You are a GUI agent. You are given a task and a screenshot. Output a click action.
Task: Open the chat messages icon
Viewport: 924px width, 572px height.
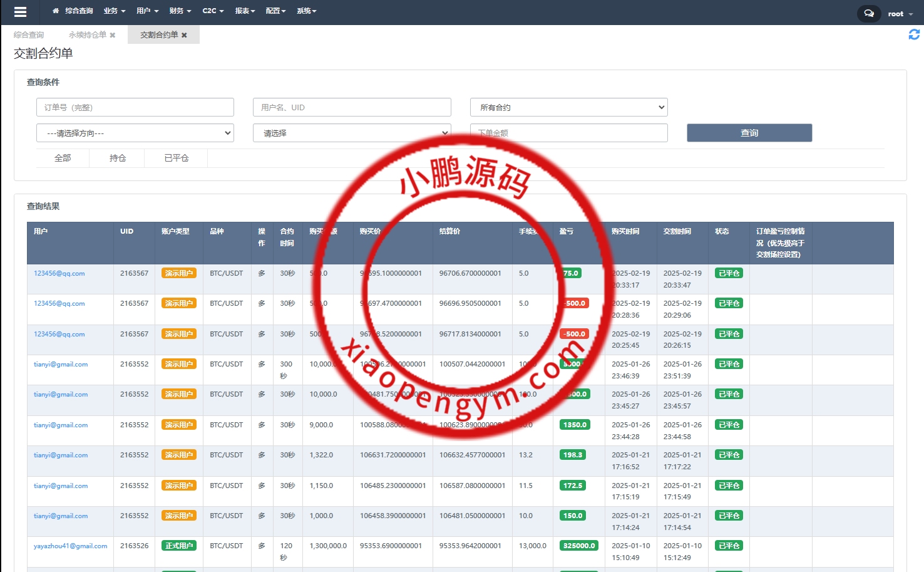tap(868, 13)
